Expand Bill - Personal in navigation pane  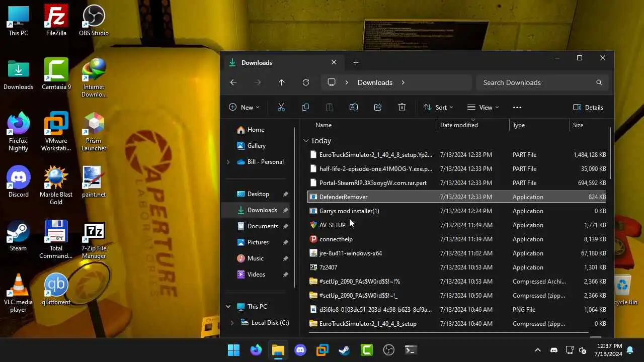click(x=228, y=162)
